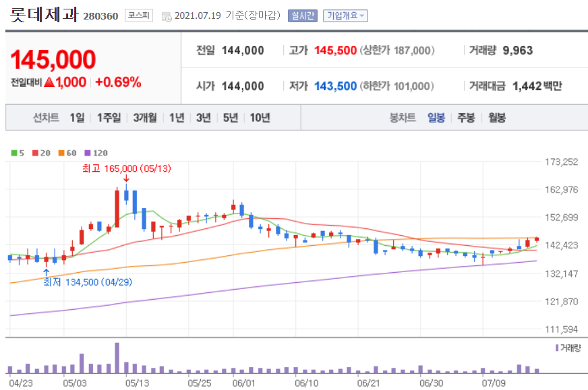
Task: Click the stock name 롯데제과
Action: tap(44, 15)
